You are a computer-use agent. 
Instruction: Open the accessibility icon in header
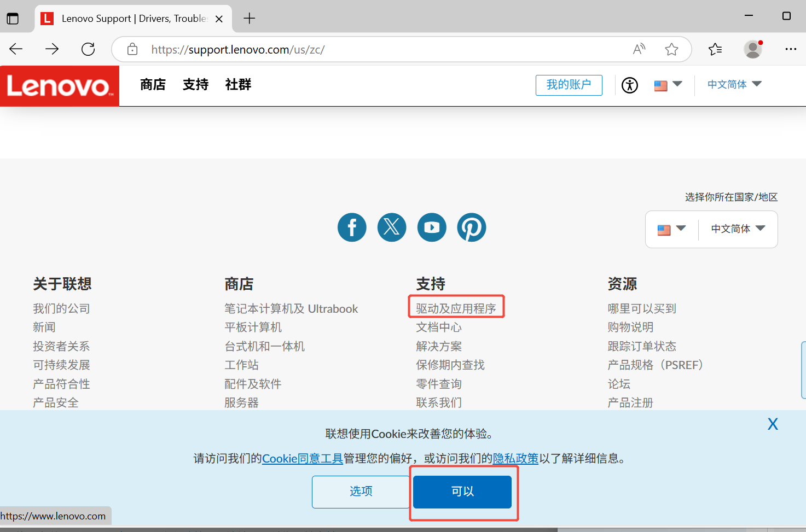pos(630,85)
